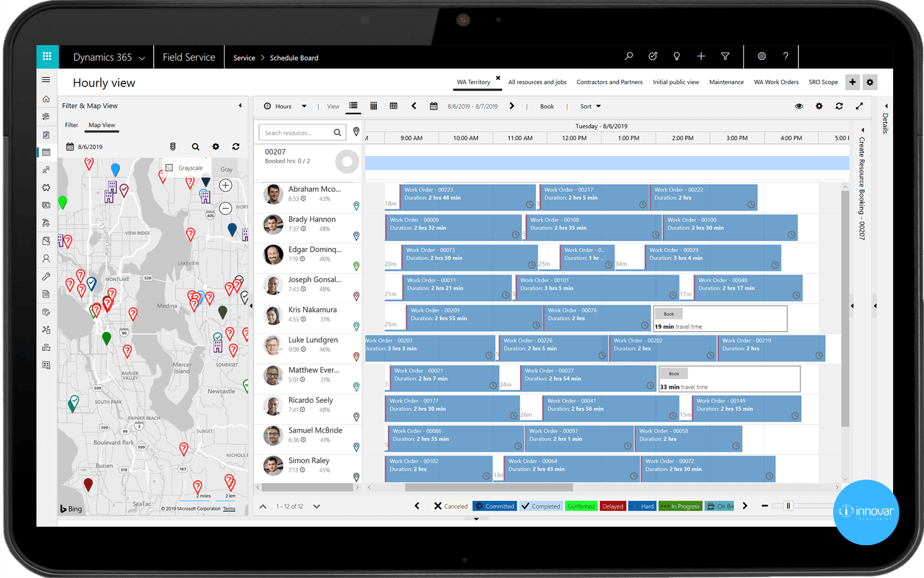The image size is (924, 578).
Task: Click the Search resources input field
Action: point(303,132)
